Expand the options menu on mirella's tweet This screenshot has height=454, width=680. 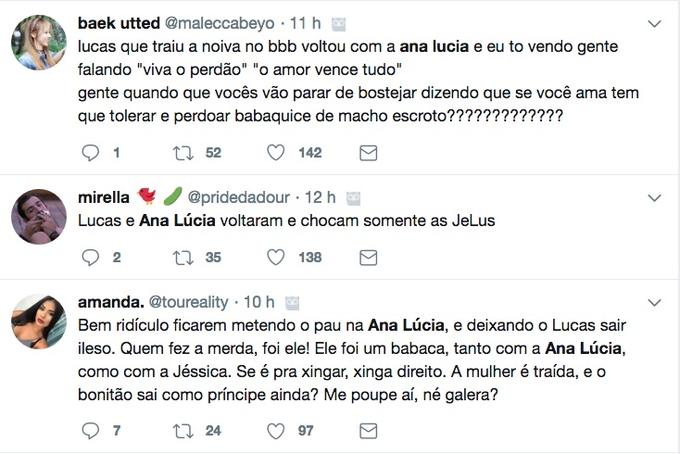(654, 197)
